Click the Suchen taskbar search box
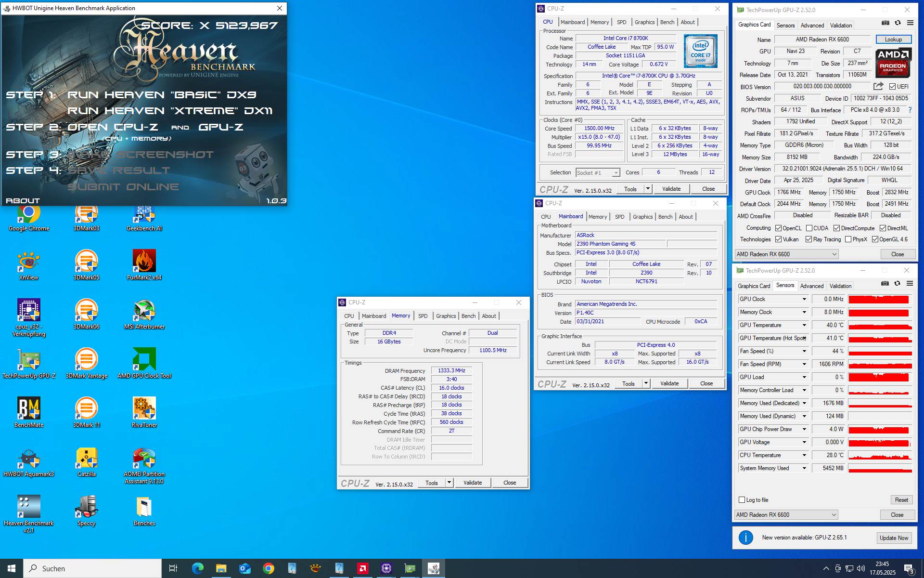 (x=92, y=568)
